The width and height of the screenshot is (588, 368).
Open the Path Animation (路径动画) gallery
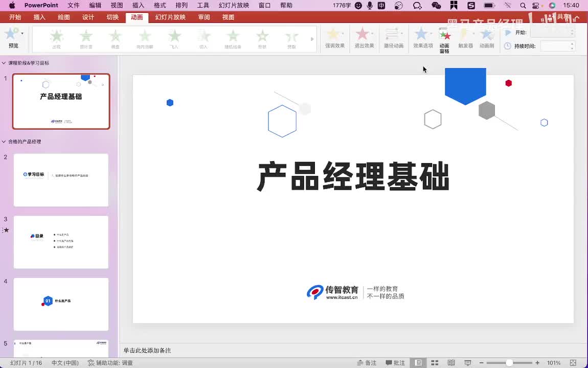pos(393,38)
